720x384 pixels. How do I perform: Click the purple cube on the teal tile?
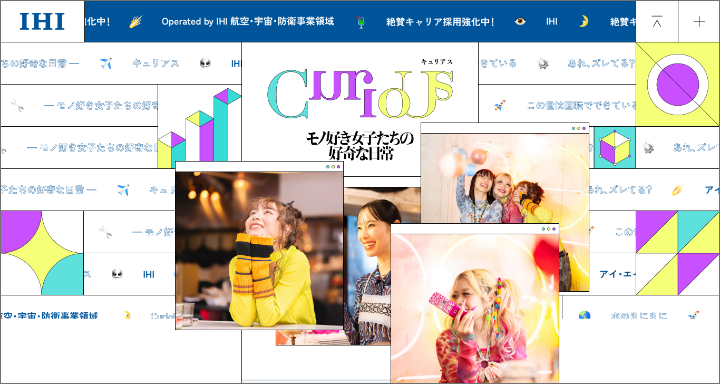(615, 147)
